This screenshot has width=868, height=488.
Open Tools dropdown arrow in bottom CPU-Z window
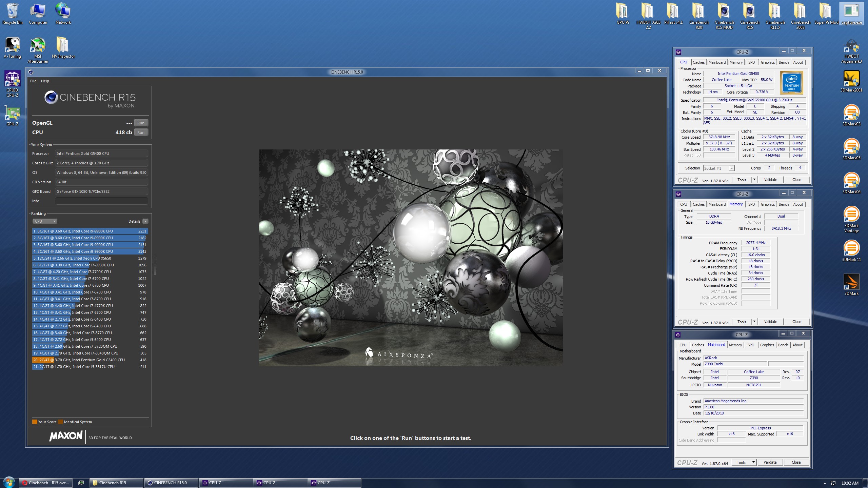coord(753,462)
